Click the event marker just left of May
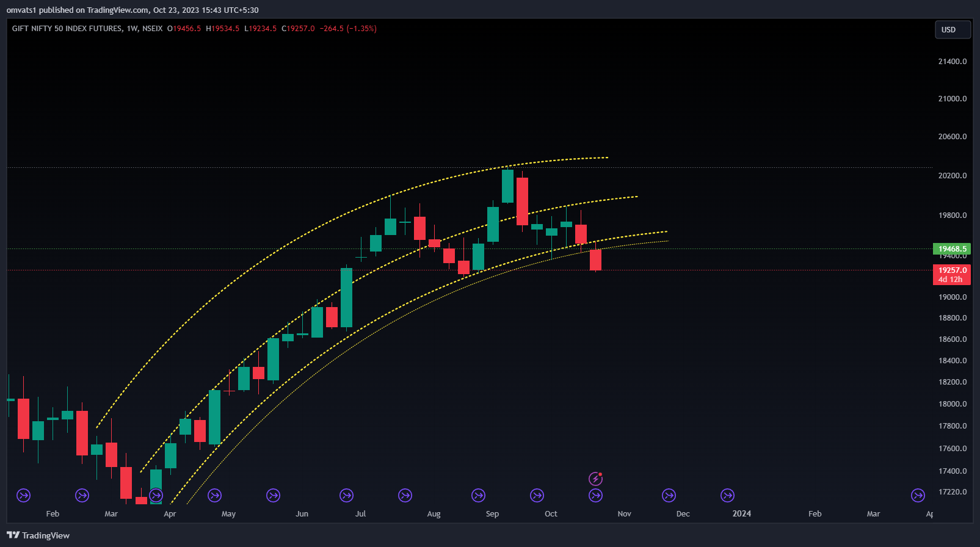Viewport: 980px width, 547px height. (214, 495)
